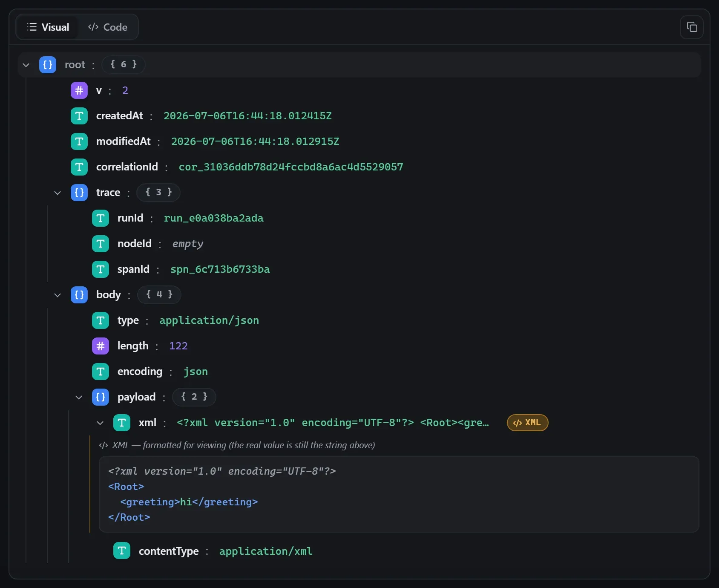Click the opening <Root> tag in preview

click(x=126, y=487)
